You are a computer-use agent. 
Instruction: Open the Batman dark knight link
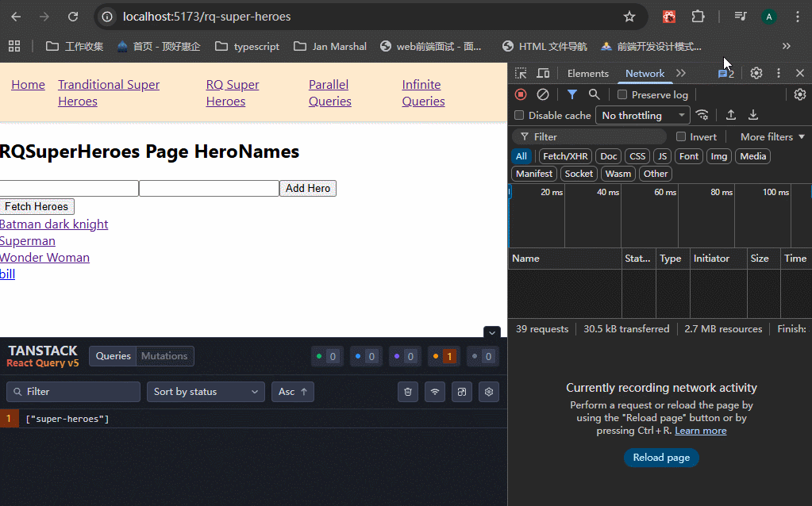coord(54,224)
